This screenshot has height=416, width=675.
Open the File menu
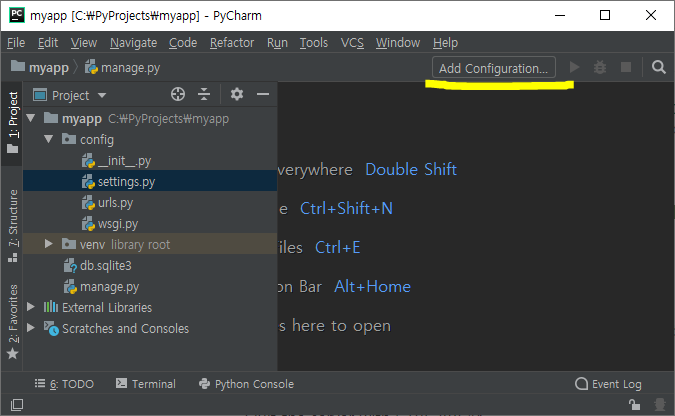coord(16,43)
